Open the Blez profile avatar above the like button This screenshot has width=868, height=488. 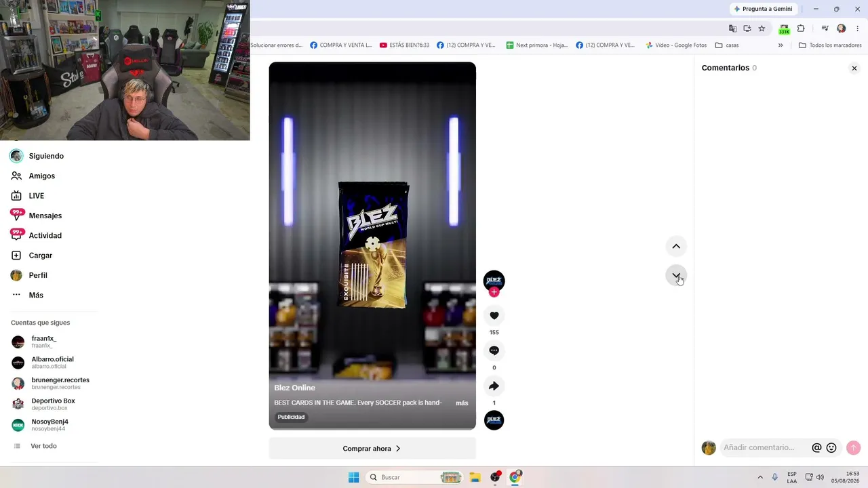coord(494,280)
